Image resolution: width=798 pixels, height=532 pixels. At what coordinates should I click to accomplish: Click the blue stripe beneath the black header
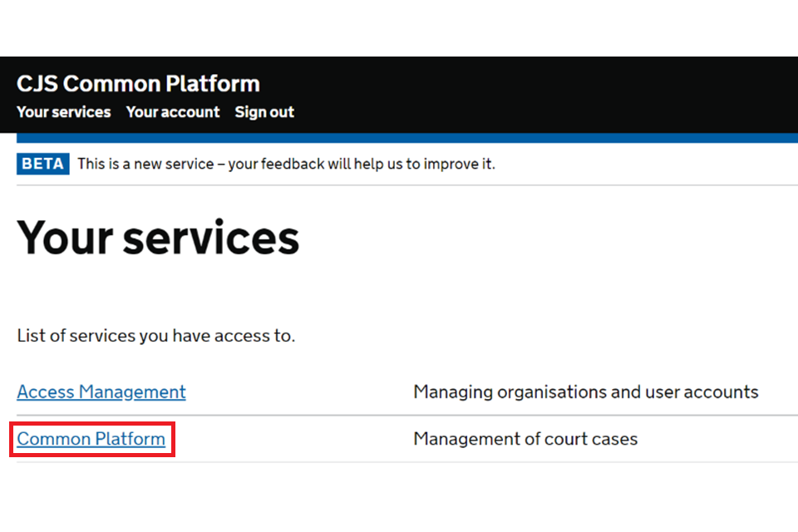pos(399,138)
